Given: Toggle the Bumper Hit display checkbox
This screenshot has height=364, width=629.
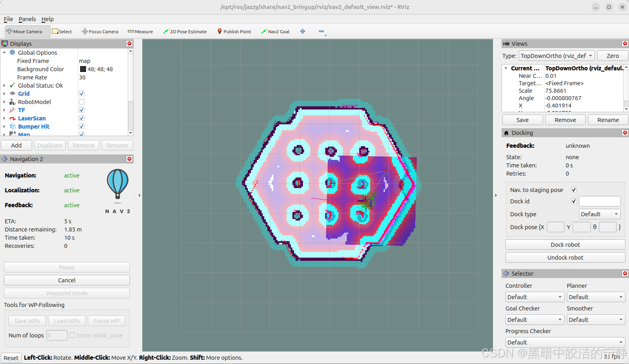Looking at the screenshot, I should tap(82, 126).
